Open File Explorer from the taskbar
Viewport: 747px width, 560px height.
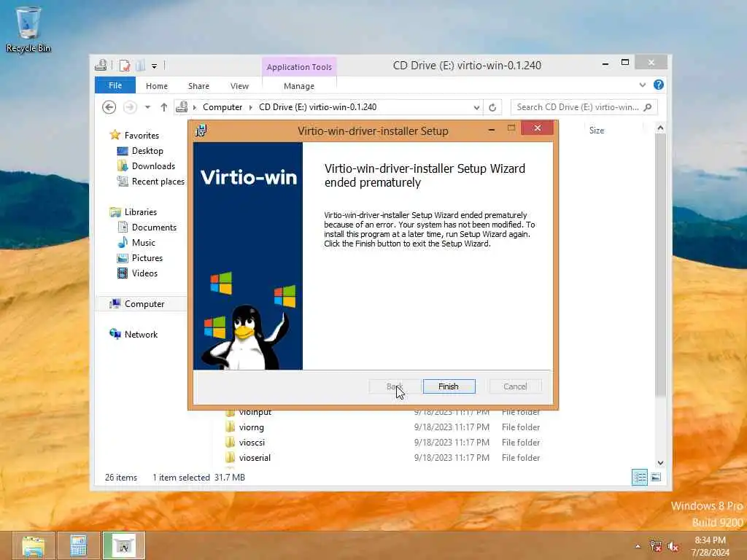coord(34,545)
